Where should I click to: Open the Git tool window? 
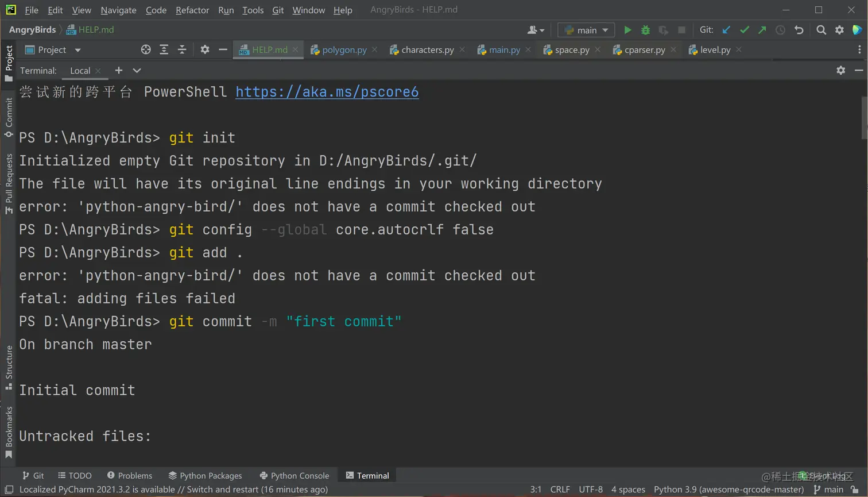[x=33, y=476]
